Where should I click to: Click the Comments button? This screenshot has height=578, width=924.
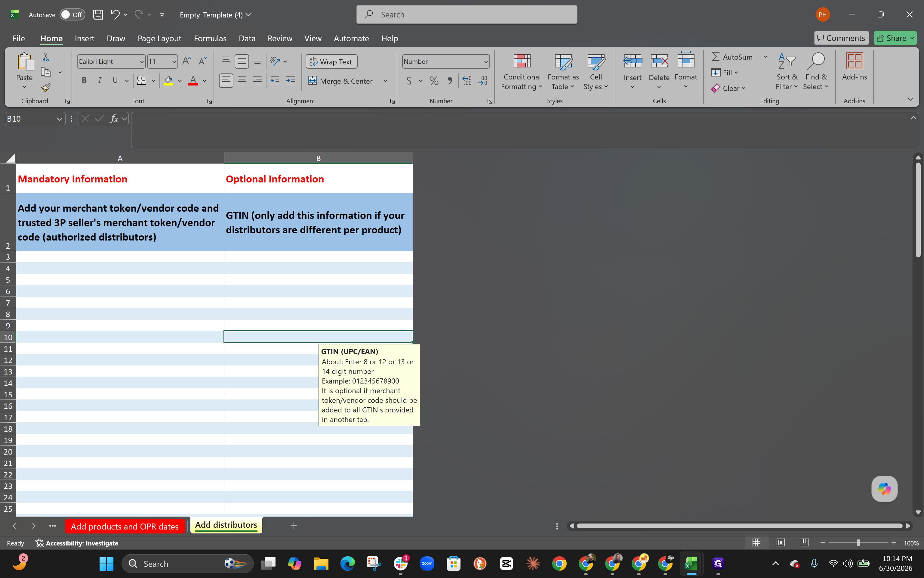point(841,38)
